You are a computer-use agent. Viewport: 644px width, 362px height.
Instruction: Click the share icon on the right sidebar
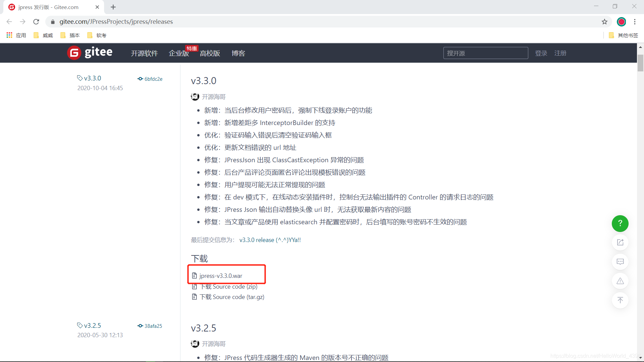click(620, 242)
